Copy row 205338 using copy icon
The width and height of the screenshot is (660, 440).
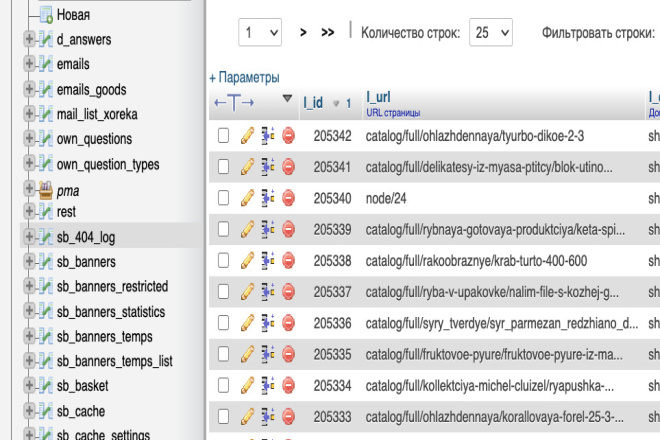(x=268, y=260)
